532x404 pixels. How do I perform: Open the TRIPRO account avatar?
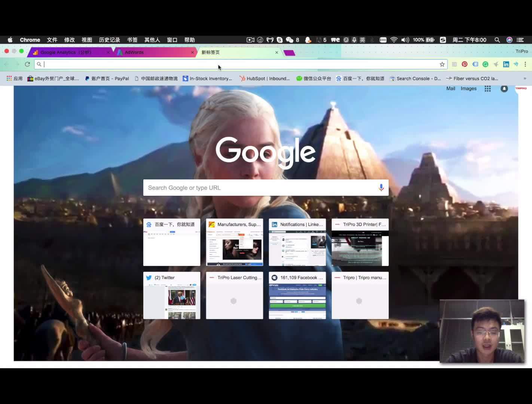click(521, 89)
